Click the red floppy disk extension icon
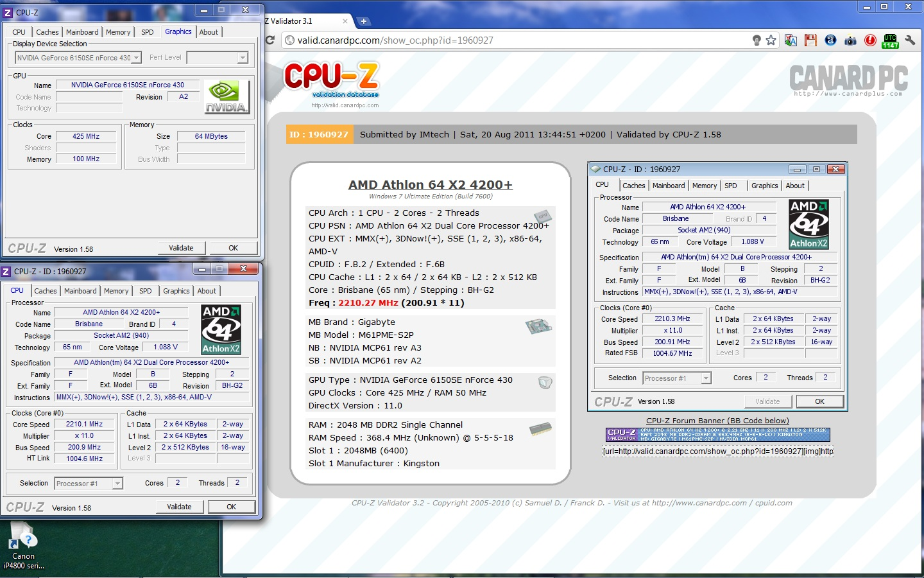The height and width of the screenshot is (578, 924). [810, 40]
